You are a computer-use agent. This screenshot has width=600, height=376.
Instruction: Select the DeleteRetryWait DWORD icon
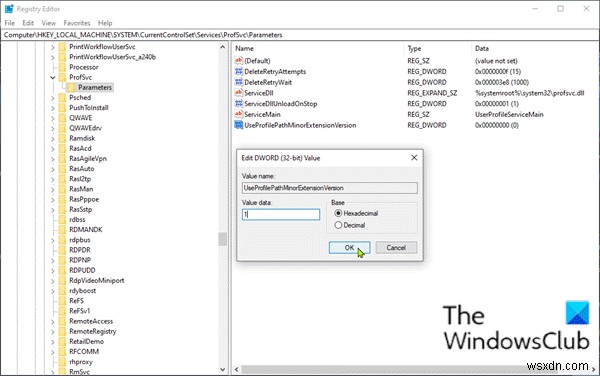tap(239, 82)
